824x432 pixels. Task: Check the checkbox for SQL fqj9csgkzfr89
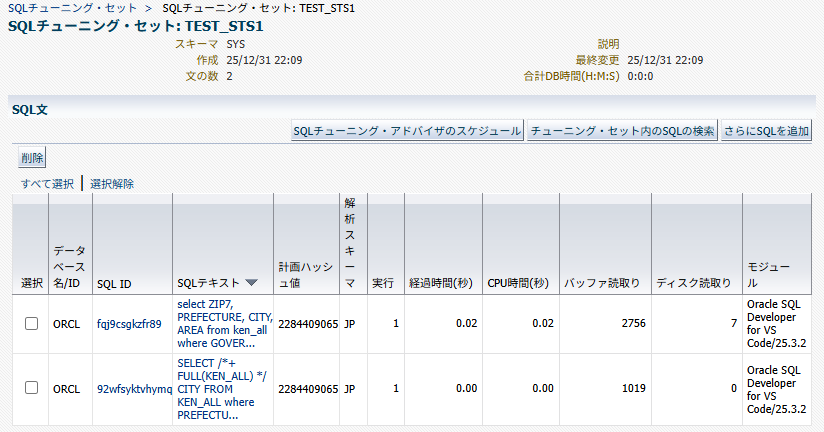pyautogui.click(x=31, y=324)
